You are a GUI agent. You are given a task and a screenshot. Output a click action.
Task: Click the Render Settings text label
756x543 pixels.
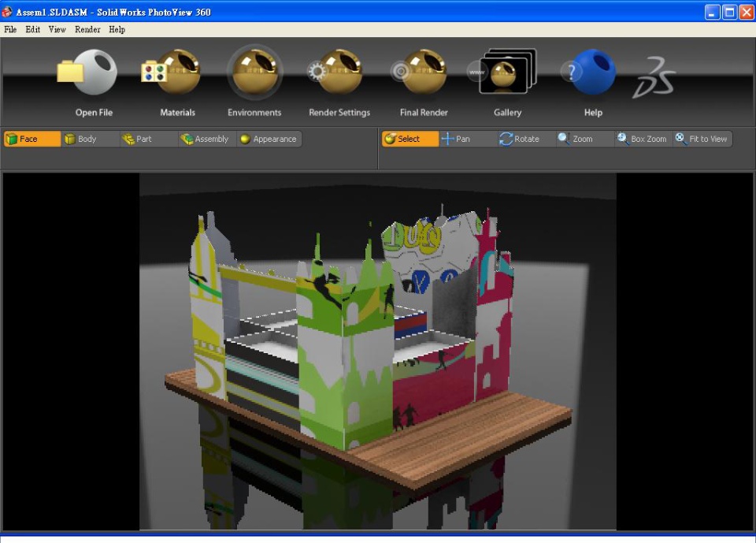pyautogui.click(x=339, y=113)
